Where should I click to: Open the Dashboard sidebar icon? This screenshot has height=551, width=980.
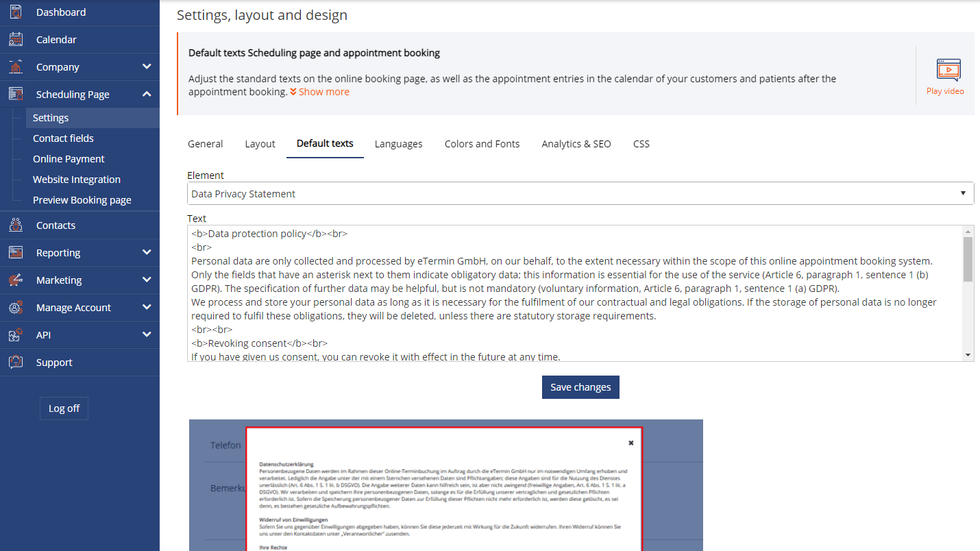(16, 12)
